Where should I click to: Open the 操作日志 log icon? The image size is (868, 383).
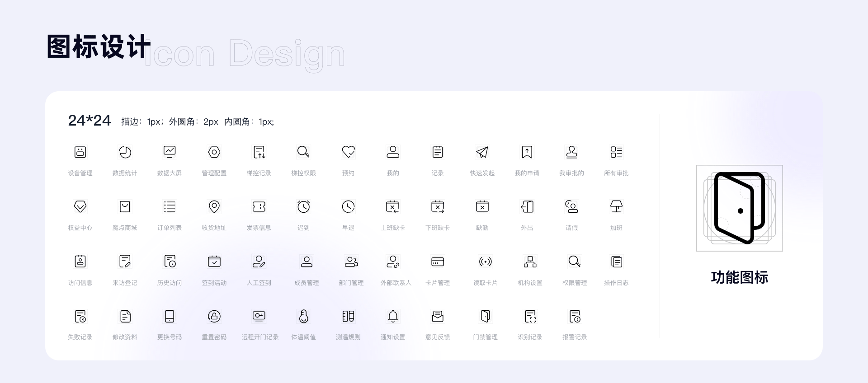[x=617, y=262]
